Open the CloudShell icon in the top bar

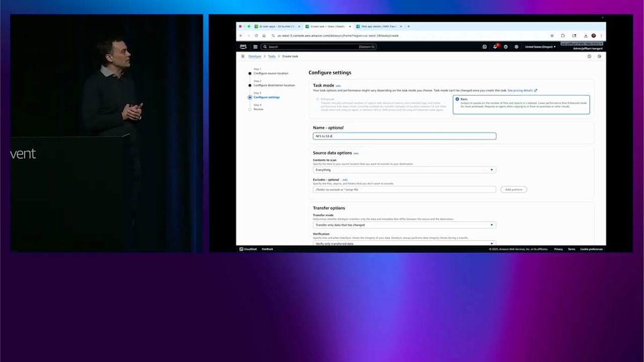pos(485,47)
